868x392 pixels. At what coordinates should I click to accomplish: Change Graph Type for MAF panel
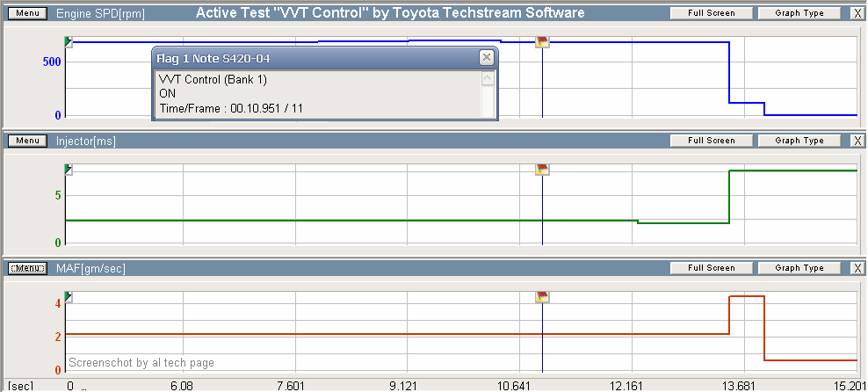[799, 268]
